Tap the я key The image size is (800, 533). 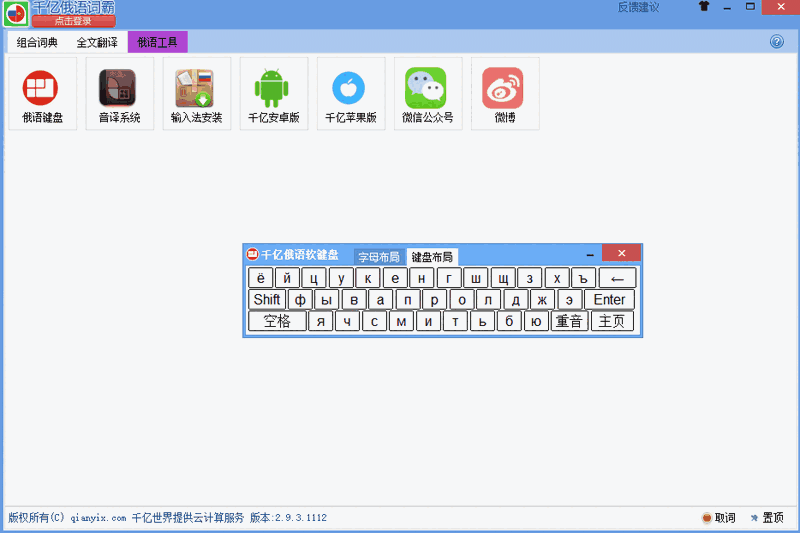tap(321, 321)
